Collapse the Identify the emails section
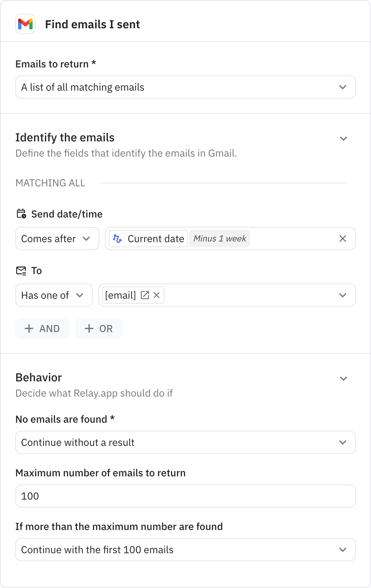The image size is (371, 588). (x=343, y=138)
